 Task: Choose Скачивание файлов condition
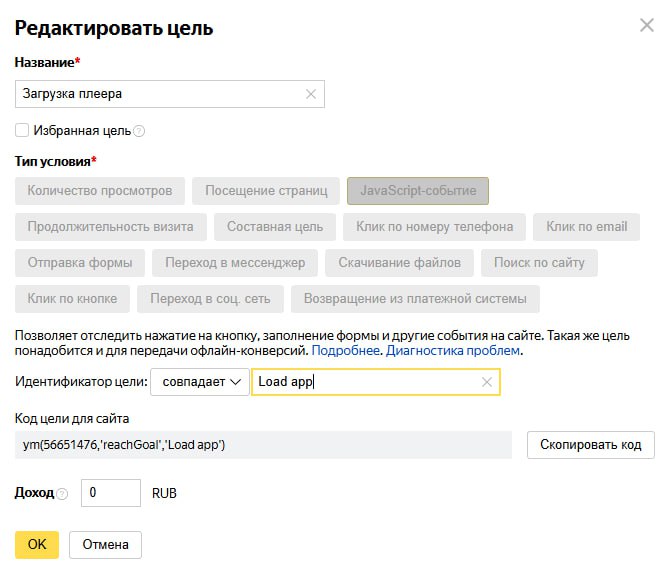coord(399,263)
